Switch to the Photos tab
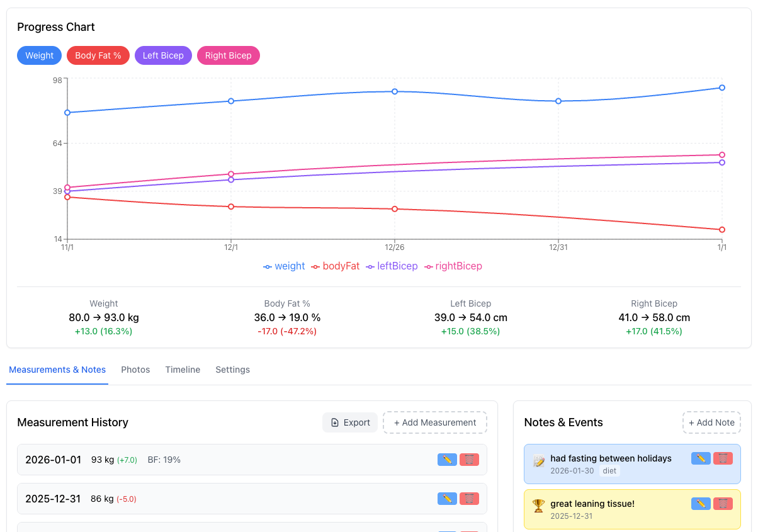Image resolution: width=758 pixels, height=532 pixels. pos(135,370)
